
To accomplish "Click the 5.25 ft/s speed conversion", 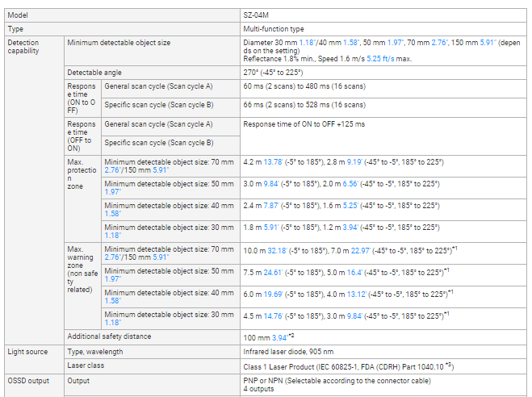I will (380, 59).
